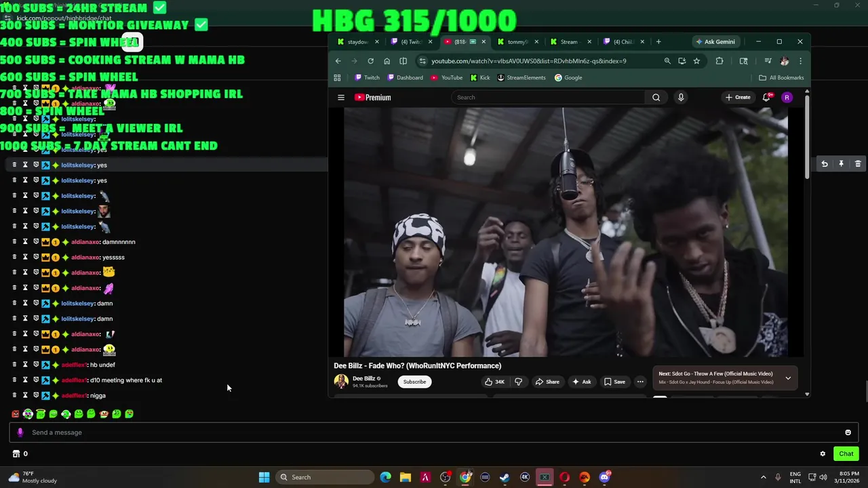Viewport: 868px width, 488px height.
Task: Expand the Next up mix panel
Action: pyautogui.click(x=788, y=378)
